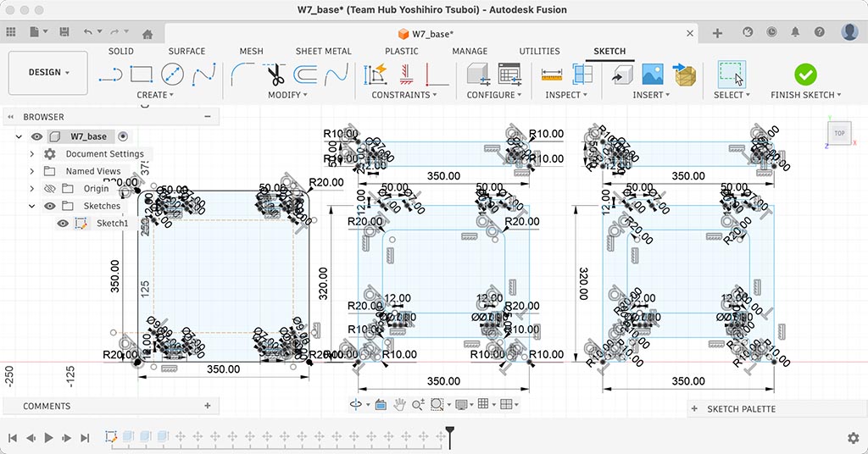Select the Line tool
This screenshot has width=868, height=454.
[x=111, y=74]
